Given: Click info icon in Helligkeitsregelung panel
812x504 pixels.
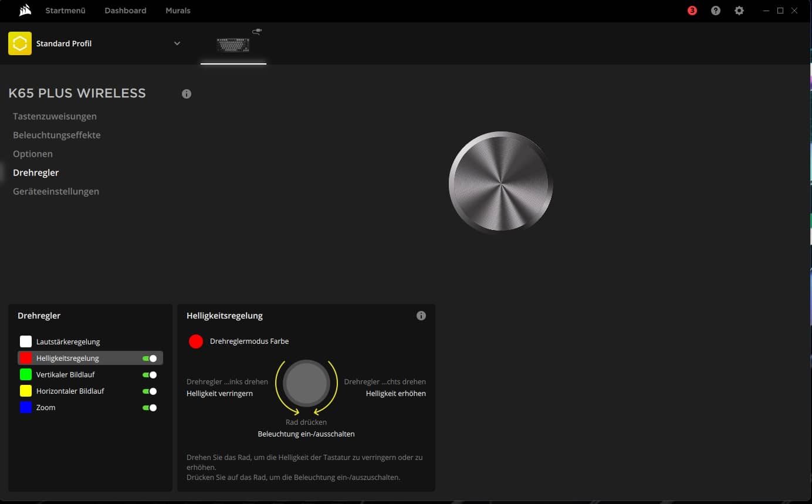Looking at the screenshot, I should point(421,316).
